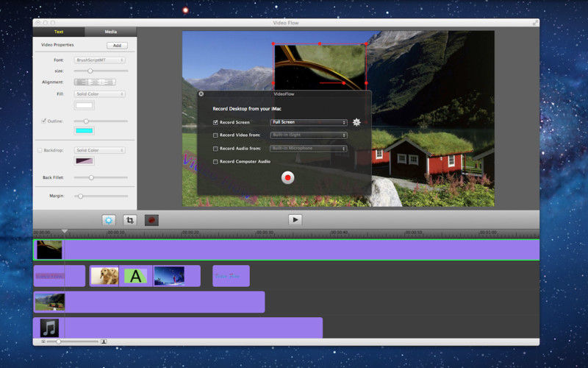
Task: Pick the white fill color swatch
Action: [85, 105]
